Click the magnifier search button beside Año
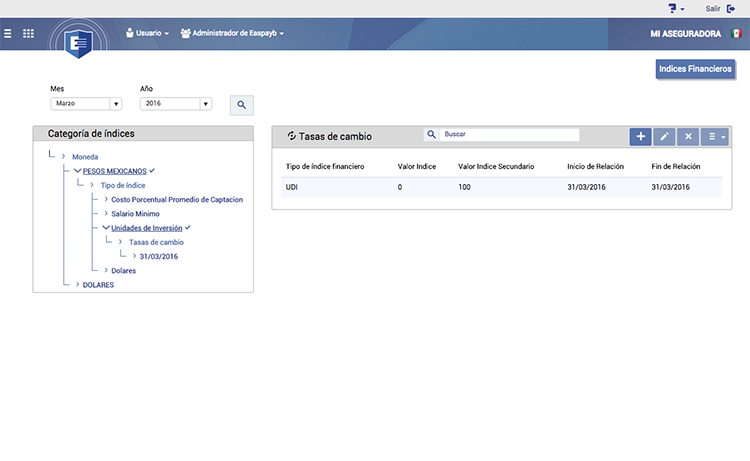The height and width of the screenshot is (461, 750). 242,105
